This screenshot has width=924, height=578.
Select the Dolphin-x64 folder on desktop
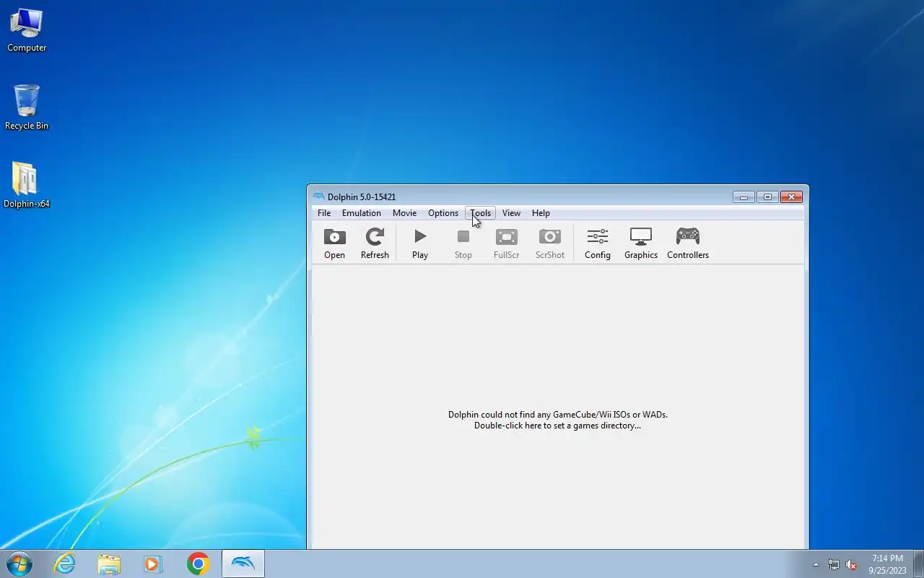click(x=27, y=186)
